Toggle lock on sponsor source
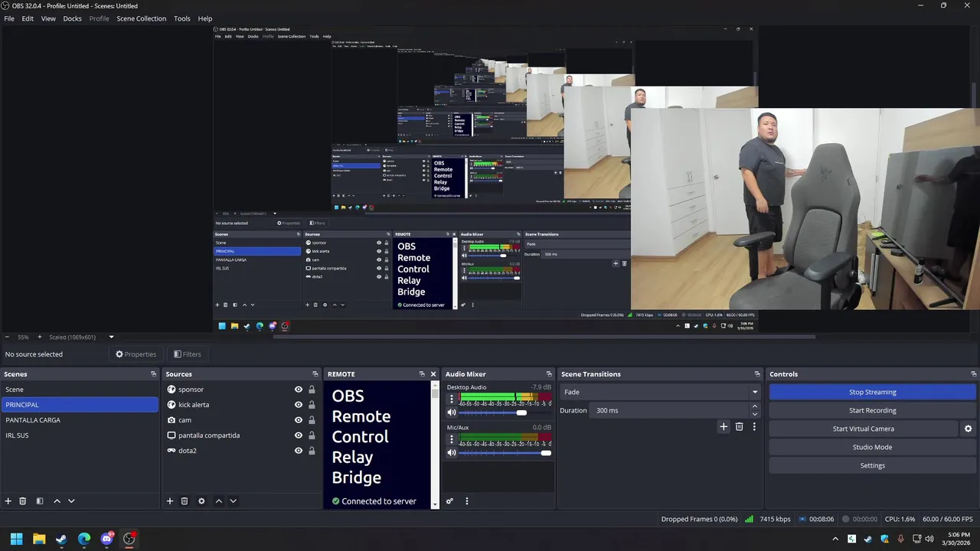This screenshot has width=980, height=551. click(312, 390)
